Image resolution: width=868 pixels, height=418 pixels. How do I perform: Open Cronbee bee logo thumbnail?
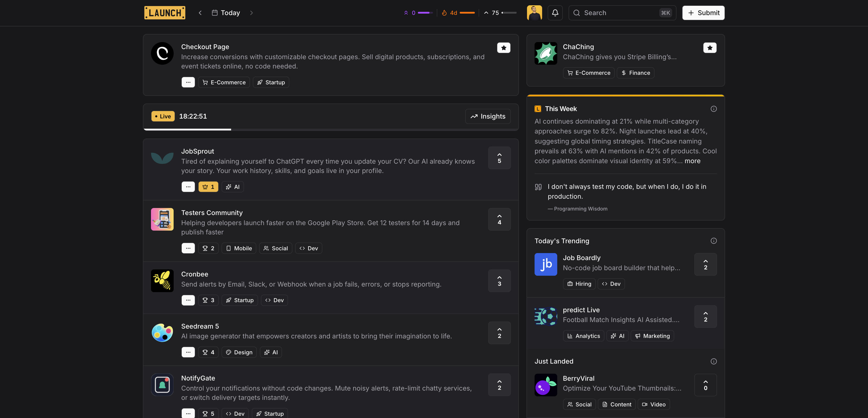pyautogui.click(x=162, y=281)
